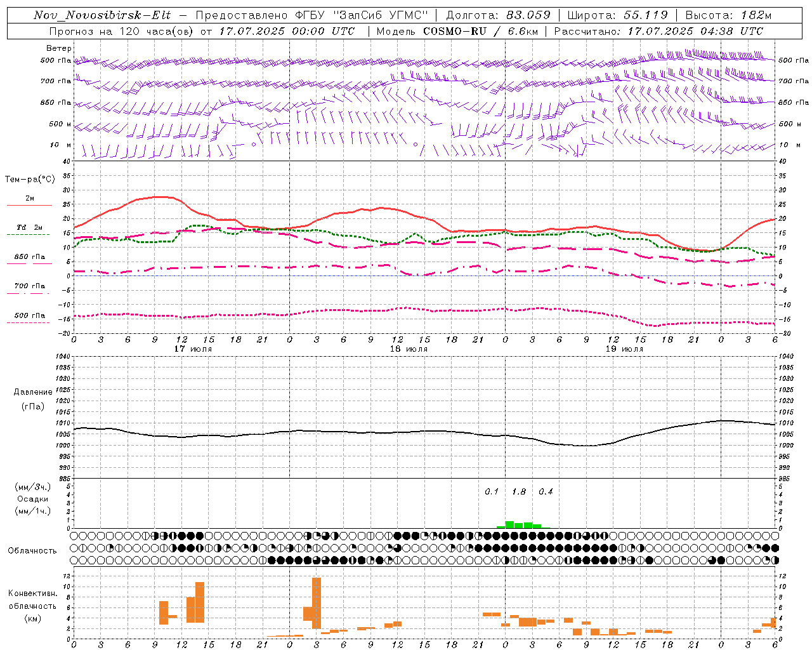This screenshot has width=812, height=650.
Task: Click the tallest green precipitation bar
Action: 509,525
